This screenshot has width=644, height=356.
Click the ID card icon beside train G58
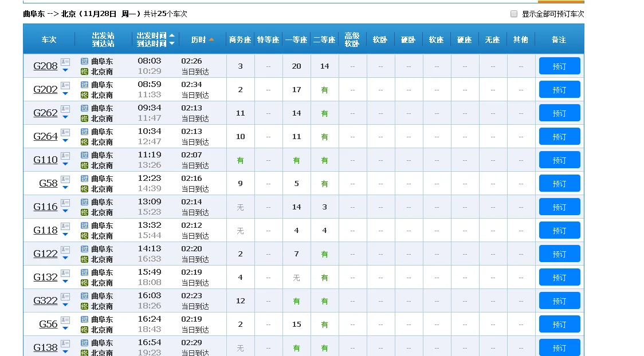(65, 179)
